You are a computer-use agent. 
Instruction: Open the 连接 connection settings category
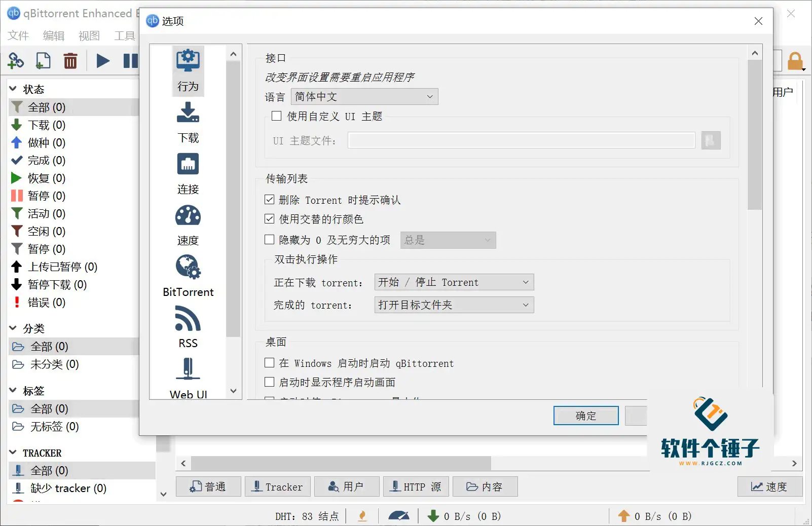188,174
